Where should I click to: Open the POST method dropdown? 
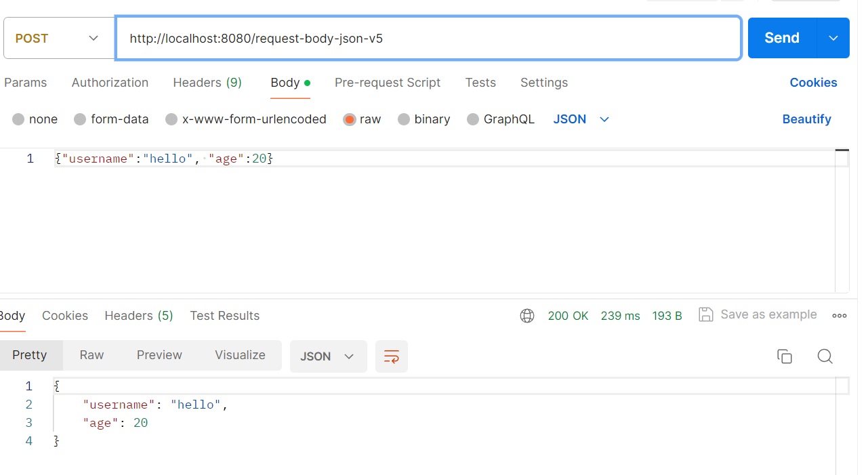point(58,39)
